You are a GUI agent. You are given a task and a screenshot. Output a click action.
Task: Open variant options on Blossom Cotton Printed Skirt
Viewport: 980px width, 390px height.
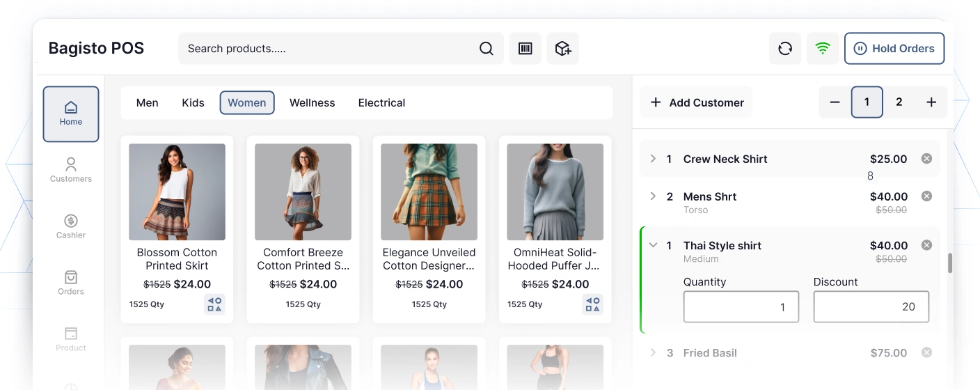pyautogui.click(x=214, y=304)
